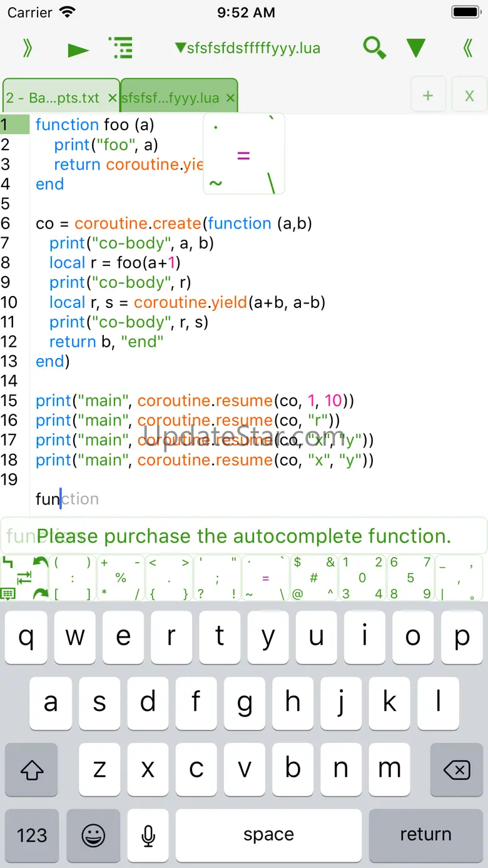The height and width of the screenshot is (868, 488).
Task: Run the Lua script with the play icon
Action: [78, 49]
